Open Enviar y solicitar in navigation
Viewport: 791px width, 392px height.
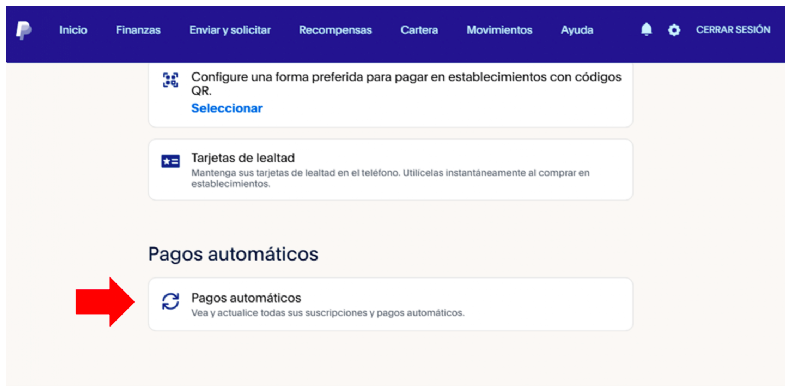tap(230, 30)
